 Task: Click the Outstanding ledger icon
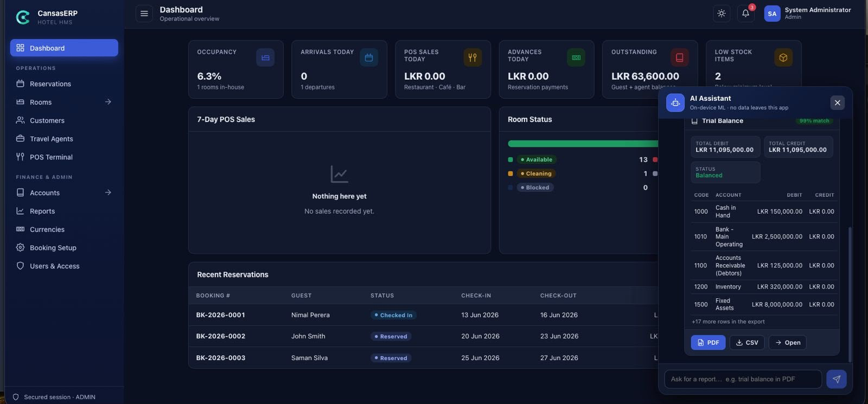679,57
